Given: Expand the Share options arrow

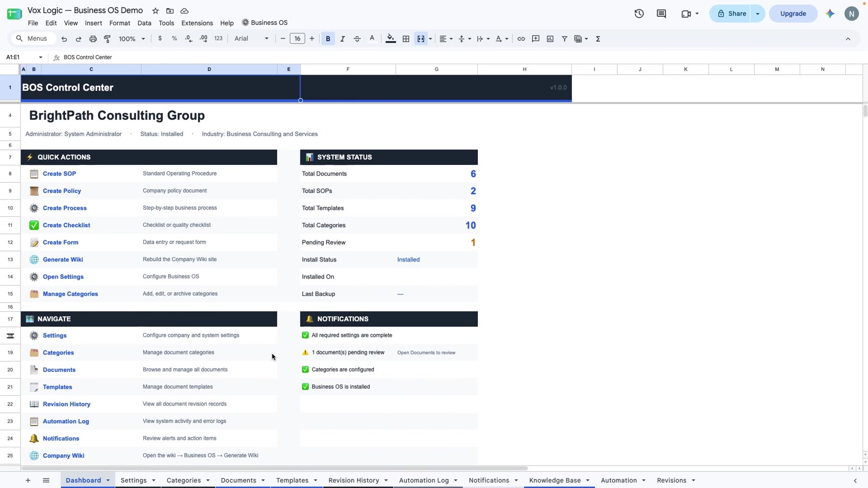Looking at the screenshot, I should pos(757,14).
